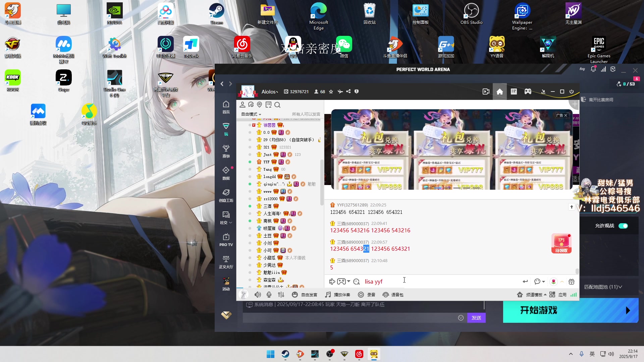The width and height of the screenshot is (644, 362).
Task: Click the gift box icon in chat bar
Action: (x=572, y=282)
